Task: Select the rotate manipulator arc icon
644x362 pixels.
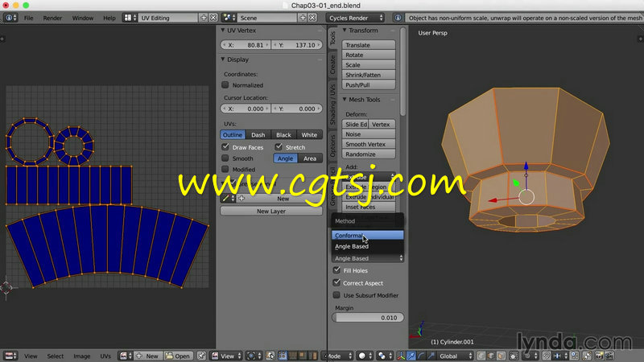Action: 421,356
